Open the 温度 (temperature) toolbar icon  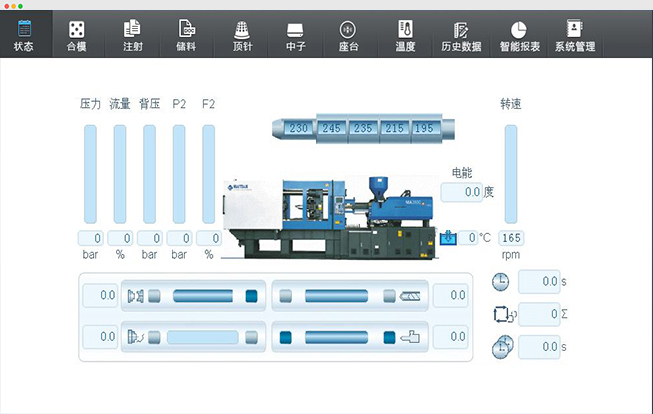(405, 35)
